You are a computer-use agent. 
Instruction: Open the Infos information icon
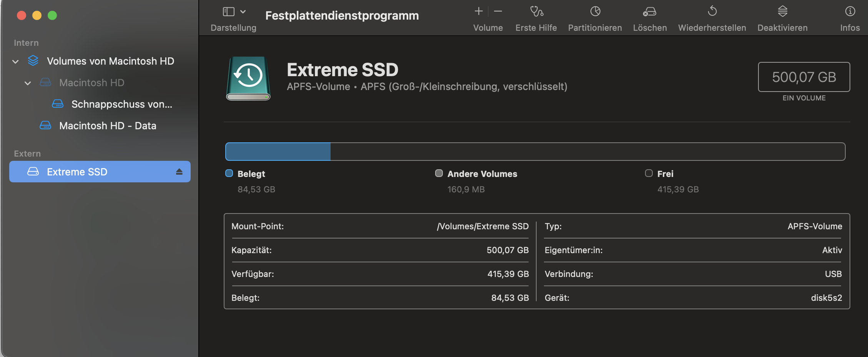point(850,12)
